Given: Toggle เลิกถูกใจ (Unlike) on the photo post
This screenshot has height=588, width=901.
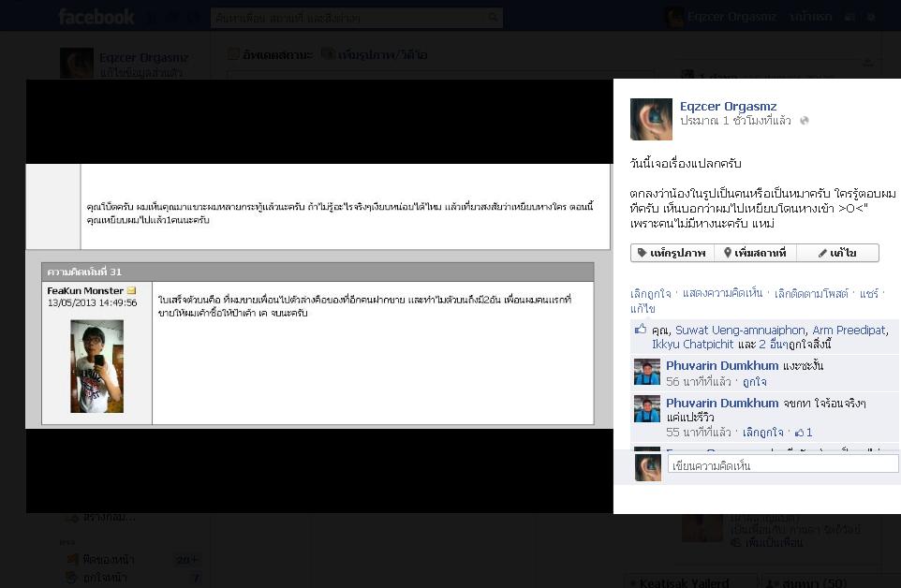Looking at the screenshot, I should pyautogui.click(x=650, y=293).
